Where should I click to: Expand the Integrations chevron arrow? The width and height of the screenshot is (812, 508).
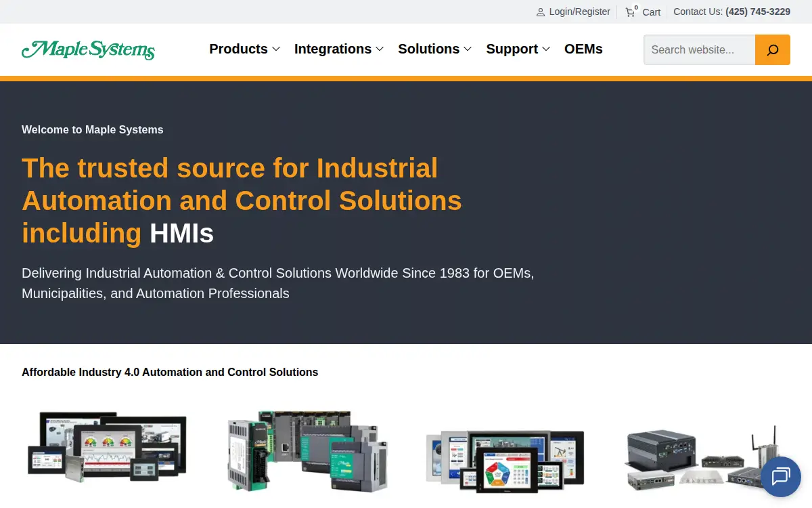pos(380,49)
